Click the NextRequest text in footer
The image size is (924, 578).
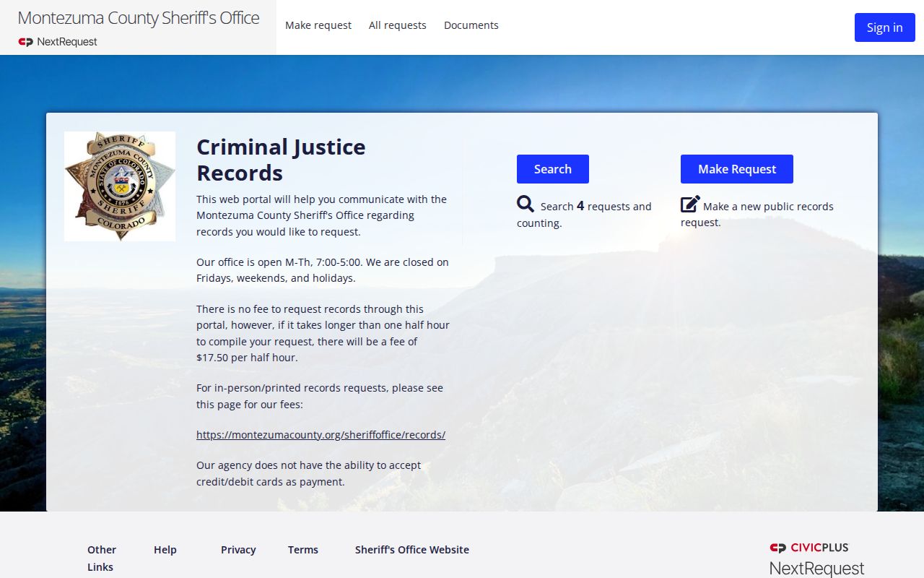click(x=817, y=569)
